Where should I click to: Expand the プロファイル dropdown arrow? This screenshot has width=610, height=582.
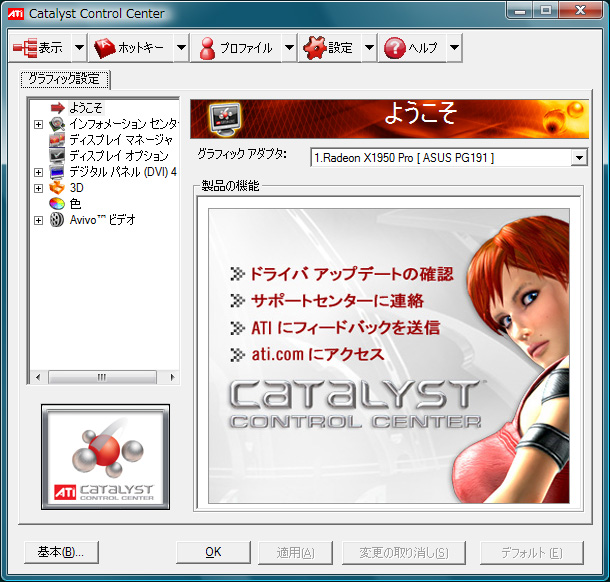tap(289, 48)
